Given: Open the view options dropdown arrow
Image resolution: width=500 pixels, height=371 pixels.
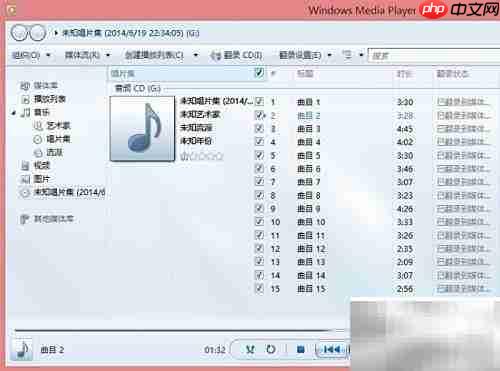Looking at the screenshot, I should point(361,55).
